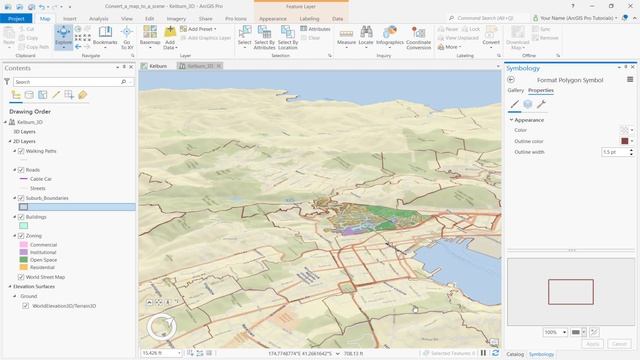
Task: Click the Add Data icon
Action: 170,32
